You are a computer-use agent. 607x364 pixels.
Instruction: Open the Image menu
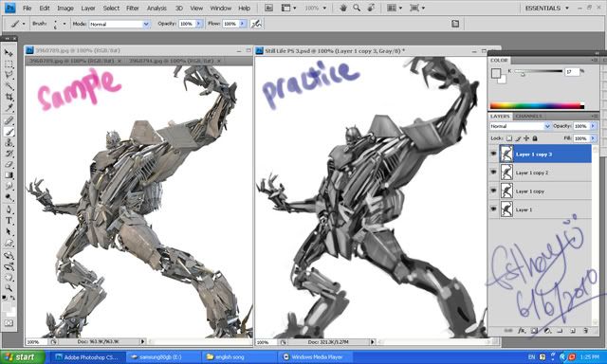click(65, 8)
